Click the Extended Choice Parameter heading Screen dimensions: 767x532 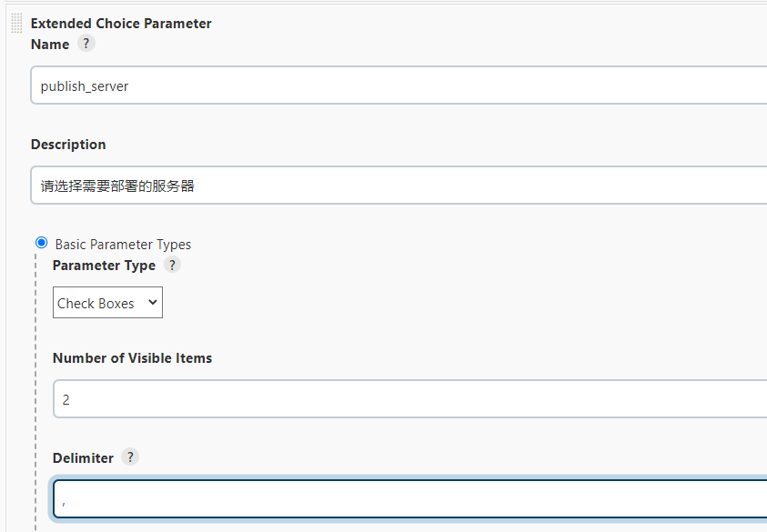coord(121,24)
